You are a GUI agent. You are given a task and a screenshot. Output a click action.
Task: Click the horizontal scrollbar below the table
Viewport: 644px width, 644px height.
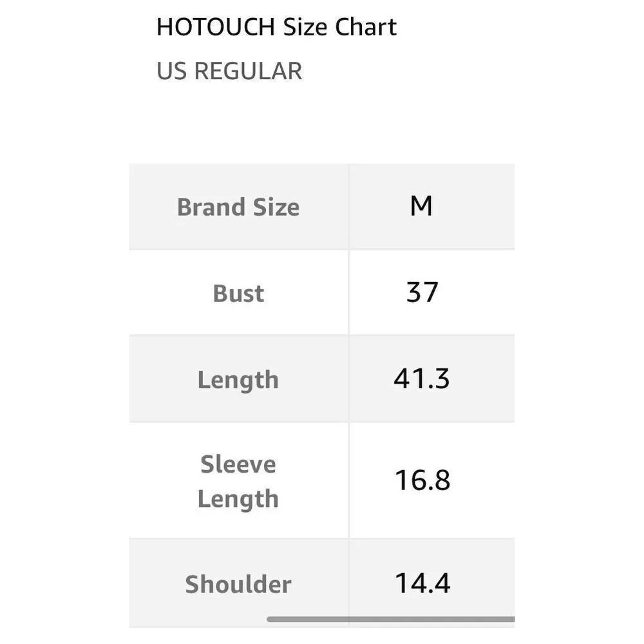(x=391, y=620)
